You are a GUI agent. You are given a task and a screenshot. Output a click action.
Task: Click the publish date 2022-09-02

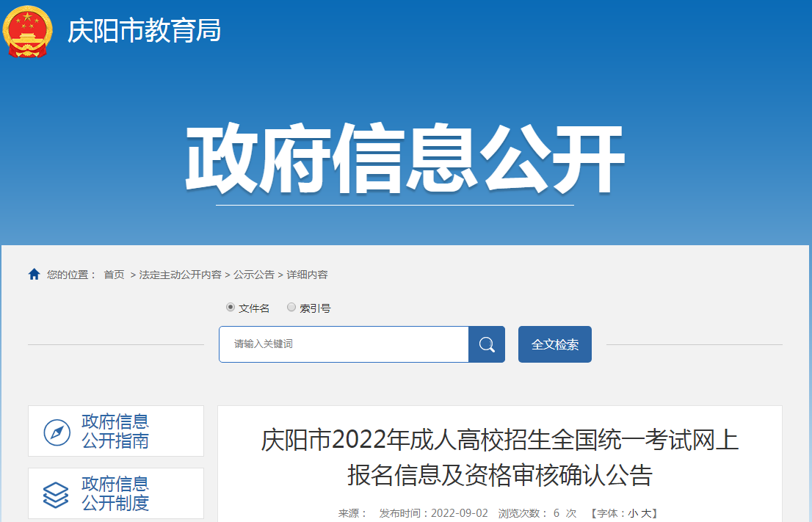click(460, 513)
